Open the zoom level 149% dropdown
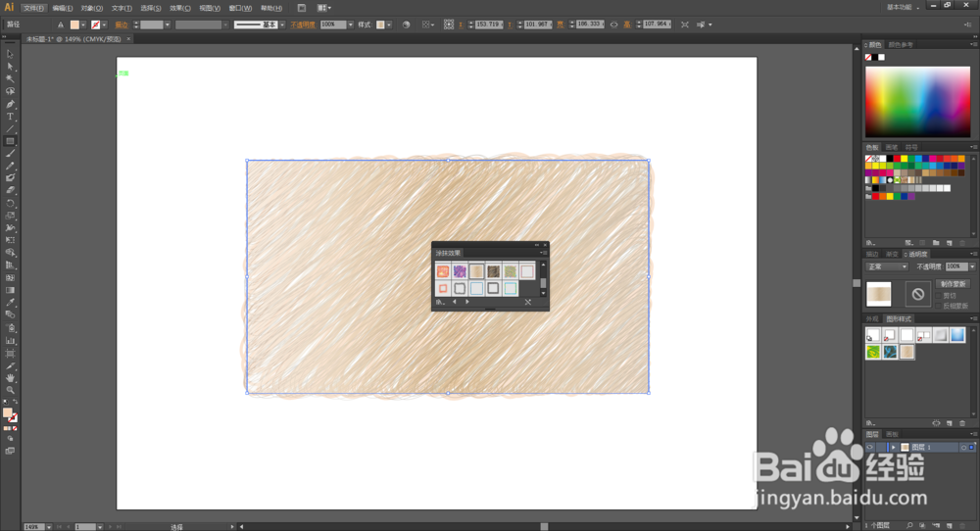The height and width of the screenshot is (531, 980). pos(48,527)
